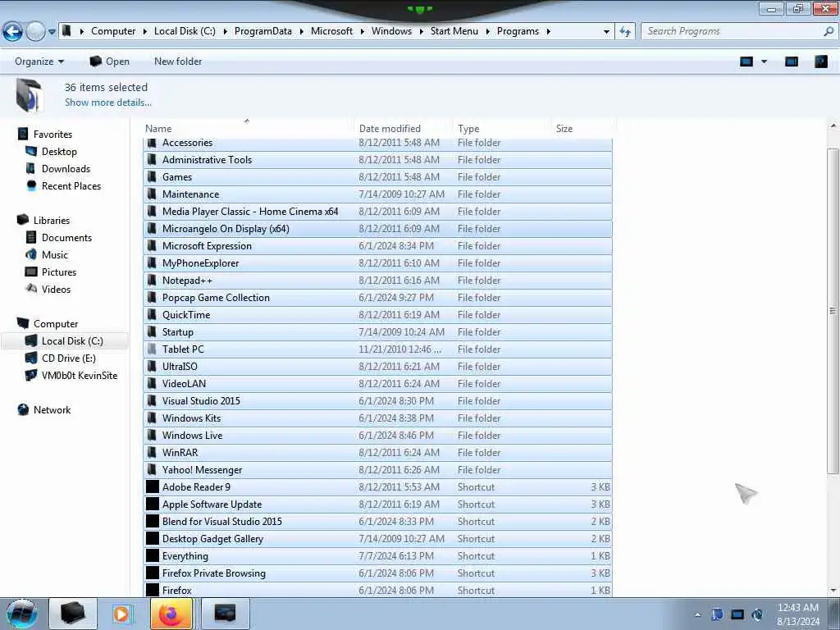The width and height of the screenshot is (840, 630).
Task: Click the Open toolbar button
Action: (109, 62)
